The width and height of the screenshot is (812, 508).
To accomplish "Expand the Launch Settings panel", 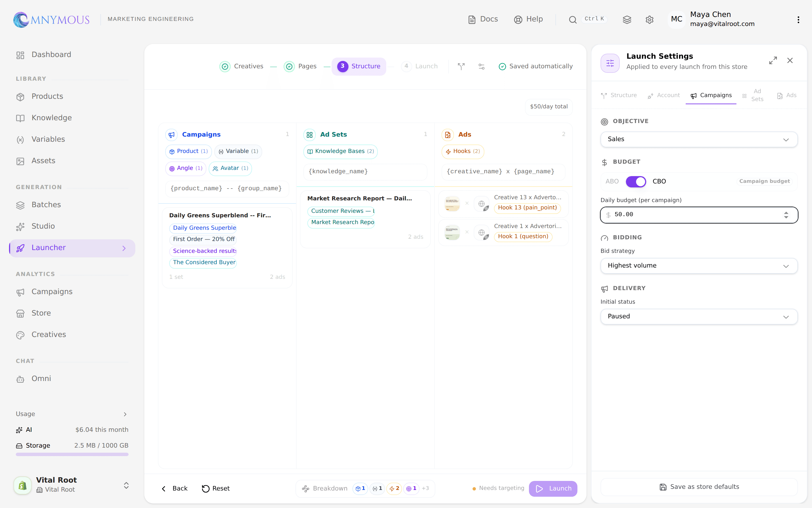I will (773, 61).
